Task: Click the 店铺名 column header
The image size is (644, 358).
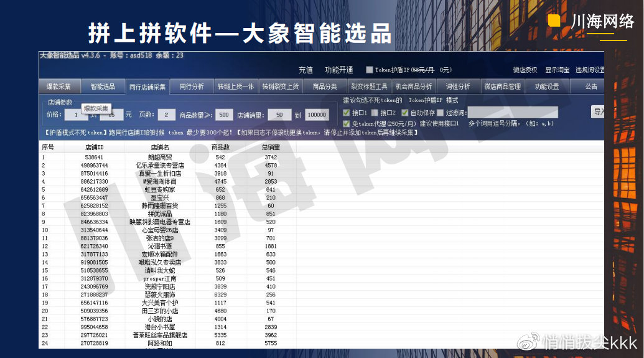Action: click(x=160, y=147)
